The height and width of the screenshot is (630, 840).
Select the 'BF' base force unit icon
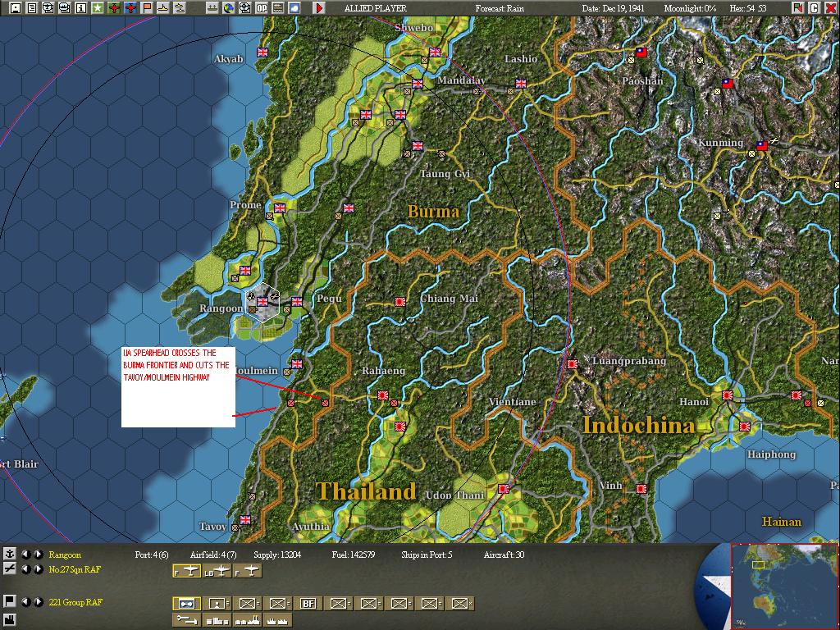point(308,603)
